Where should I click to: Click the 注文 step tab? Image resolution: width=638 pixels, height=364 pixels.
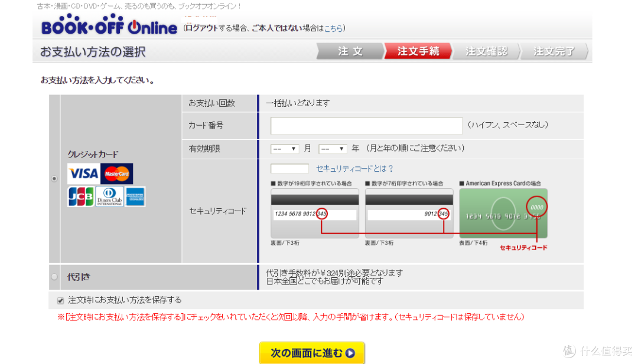click(x=350, y=51)
